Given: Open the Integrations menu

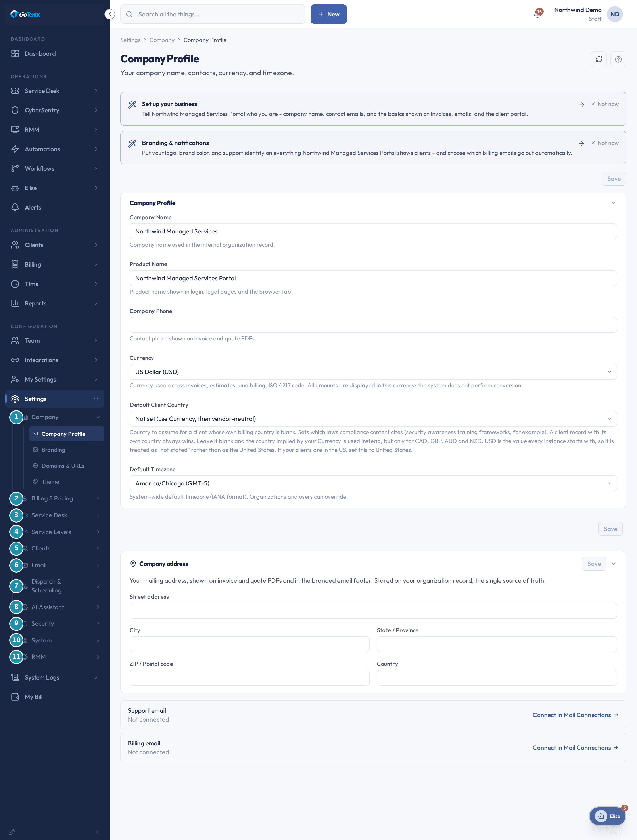Looking at the screenshot, I should (x=55, y=360).
